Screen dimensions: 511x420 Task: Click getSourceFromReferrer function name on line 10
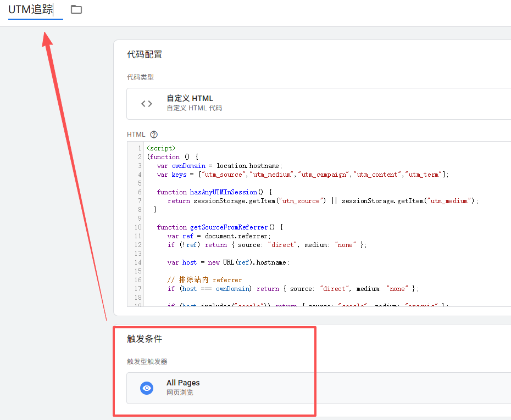click(229, 227)
